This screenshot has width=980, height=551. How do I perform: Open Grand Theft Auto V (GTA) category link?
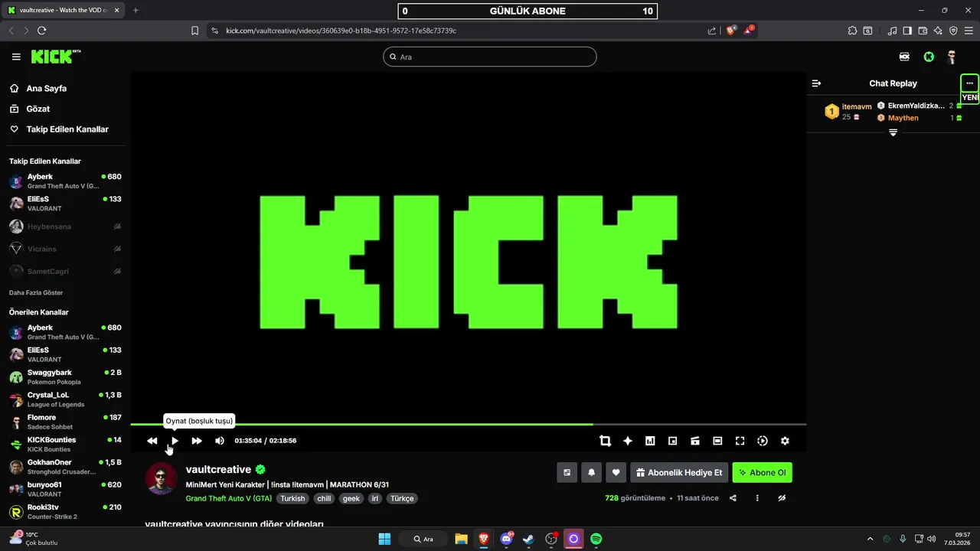[x=229, y=498]
